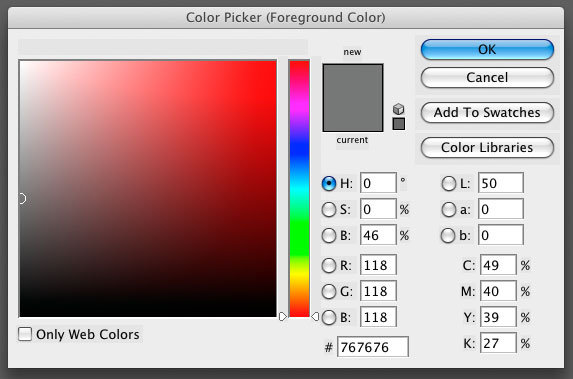Enable the Only Web Colors checkbox
573x379 pixels.
(25, 334)
